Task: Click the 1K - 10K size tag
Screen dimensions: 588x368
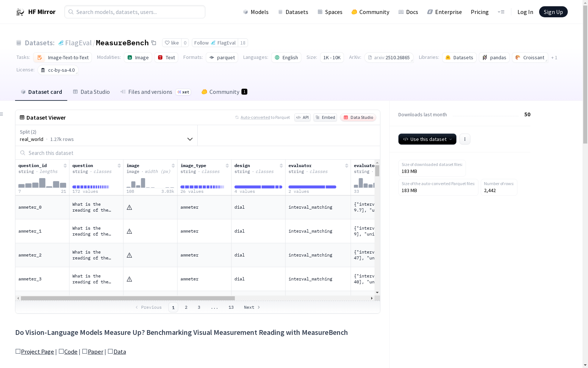Action: click(332, 57)
